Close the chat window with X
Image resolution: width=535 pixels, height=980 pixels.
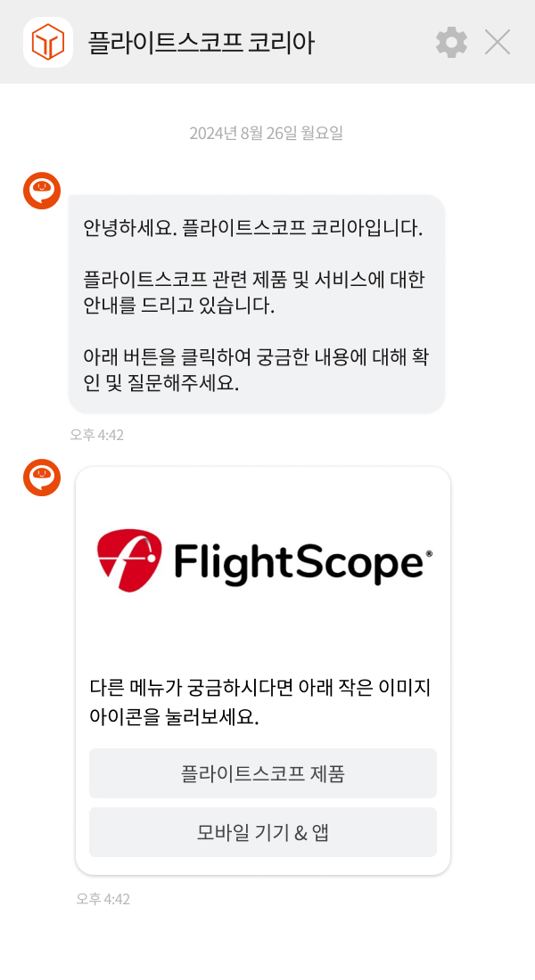click(498, 43)
